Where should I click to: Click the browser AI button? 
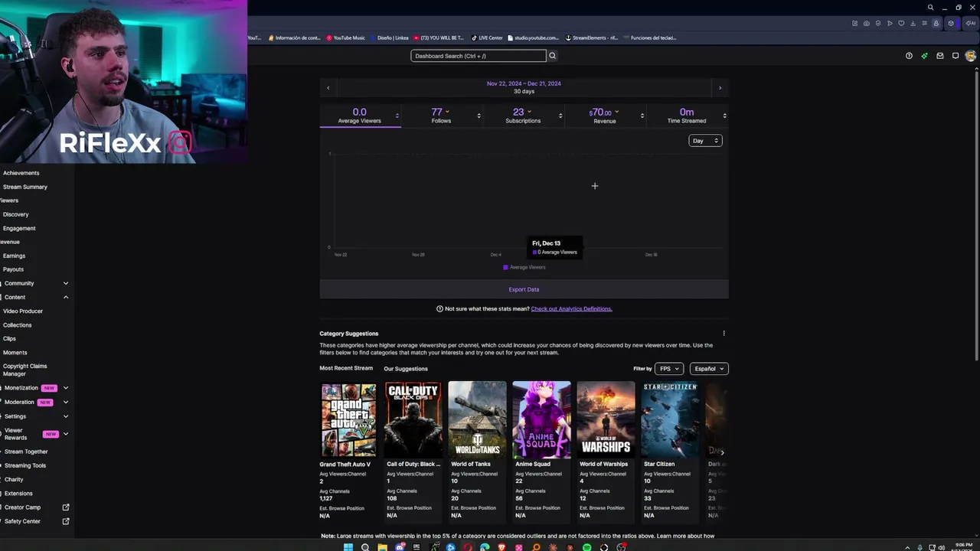tap(972, 23)
